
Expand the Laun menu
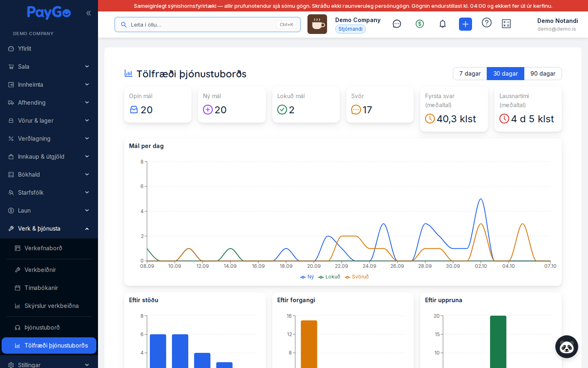coord(49,211)
